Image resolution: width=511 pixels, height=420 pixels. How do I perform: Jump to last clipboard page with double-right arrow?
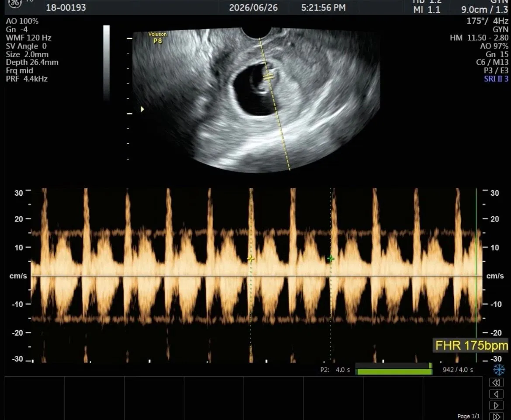point(496,417)
